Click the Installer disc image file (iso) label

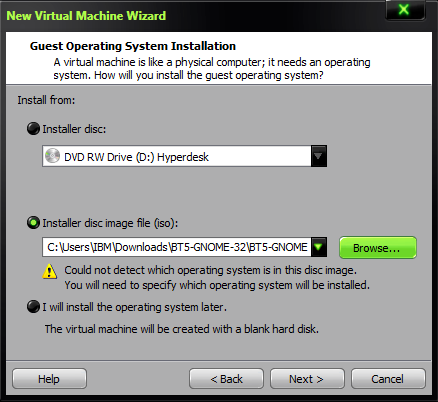[x=110, y=223]
